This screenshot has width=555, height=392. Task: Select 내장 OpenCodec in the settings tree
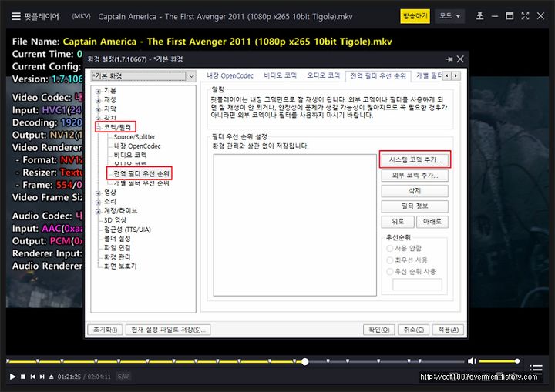click(x=137, y=146)
